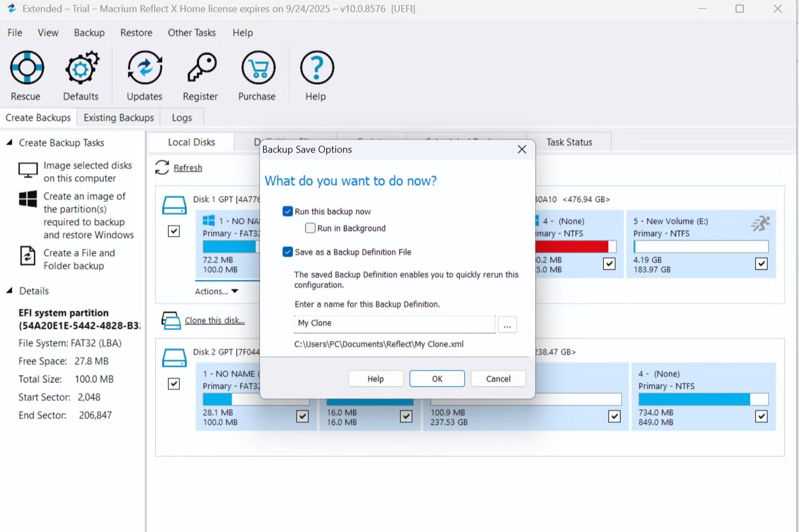Collapse the Details section
799x532 pixels.
tap(9, 290)
